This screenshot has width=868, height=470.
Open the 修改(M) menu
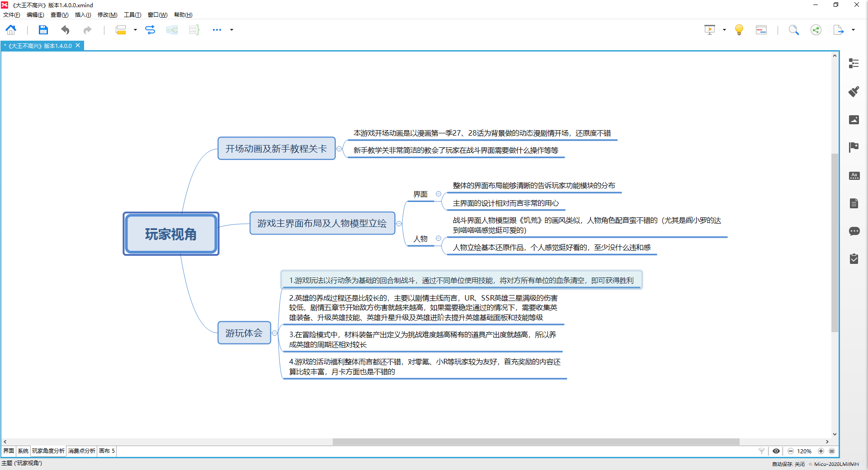(108, 15)
